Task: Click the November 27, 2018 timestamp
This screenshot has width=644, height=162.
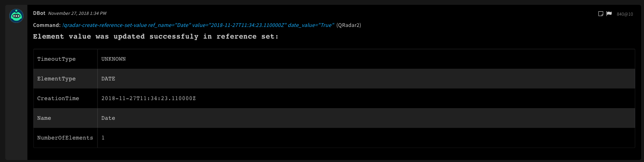Action: [x=77, y=13]
